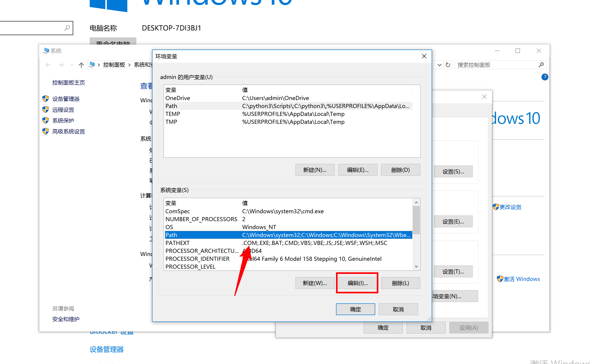The height and width of the screenshot is (364, 590).
Task: Select PATHEXT system variable row
Action: coord(288,243)
